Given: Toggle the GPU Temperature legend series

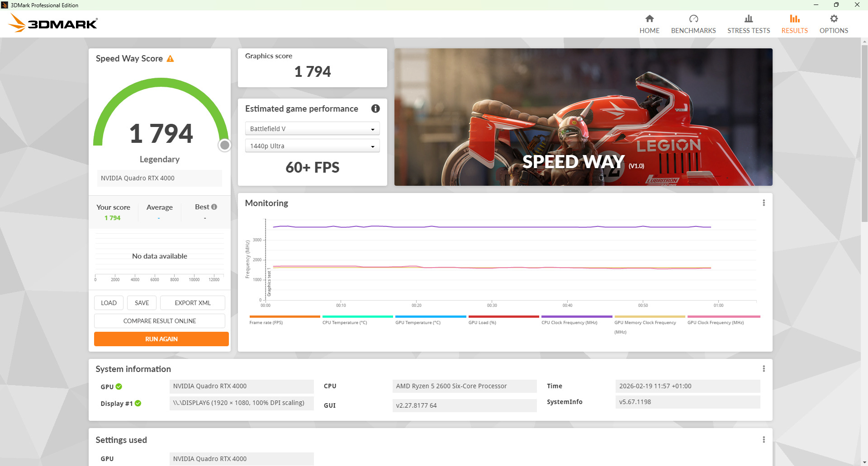Looking at the screenshot, I should tap(431, 320).
